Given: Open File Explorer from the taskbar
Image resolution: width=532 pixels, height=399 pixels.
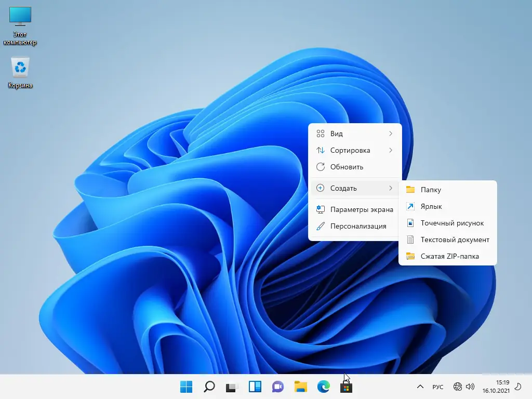Looking at the screenshot, I should pyautogui.click(x=300, y=387).
